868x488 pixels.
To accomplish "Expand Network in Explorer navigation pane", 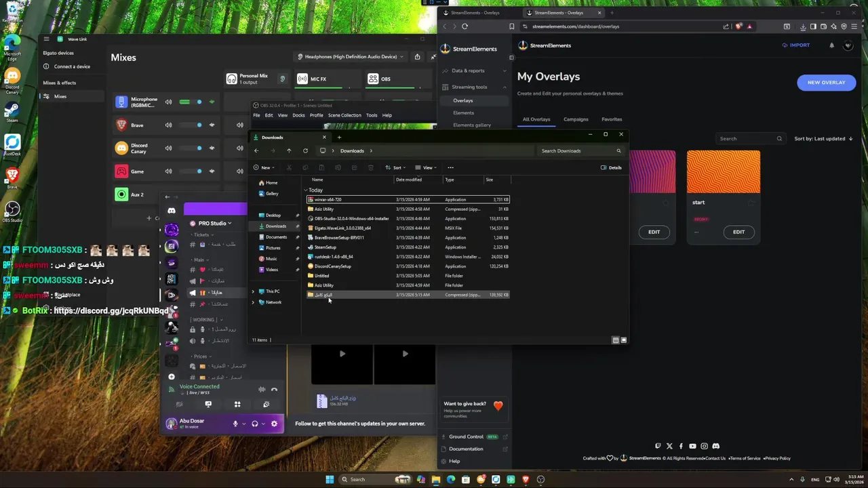I will click(254, 302).
